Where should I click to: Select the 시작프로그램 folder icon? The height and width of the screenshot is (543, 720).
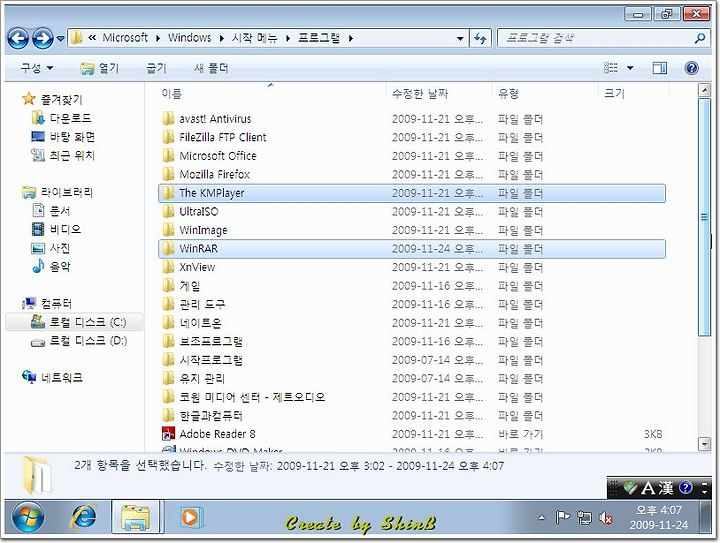point(168,359)
